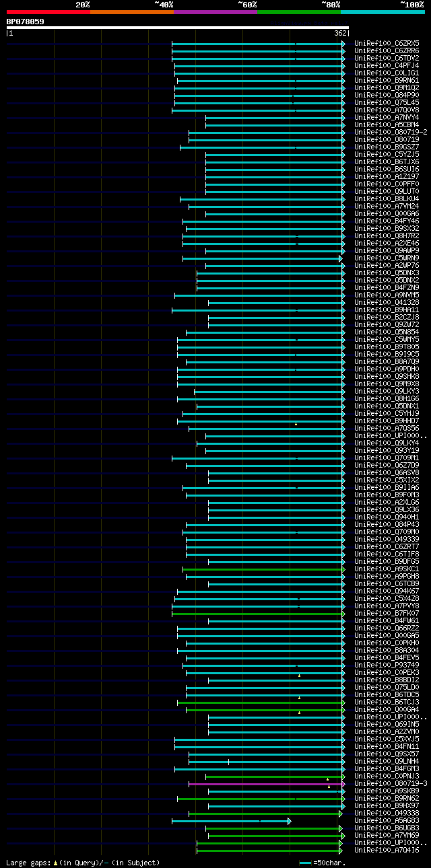The image size is (431, 868).
Task: Click the UniRef100_Q69IN5 label
Action: coord(387,724)
